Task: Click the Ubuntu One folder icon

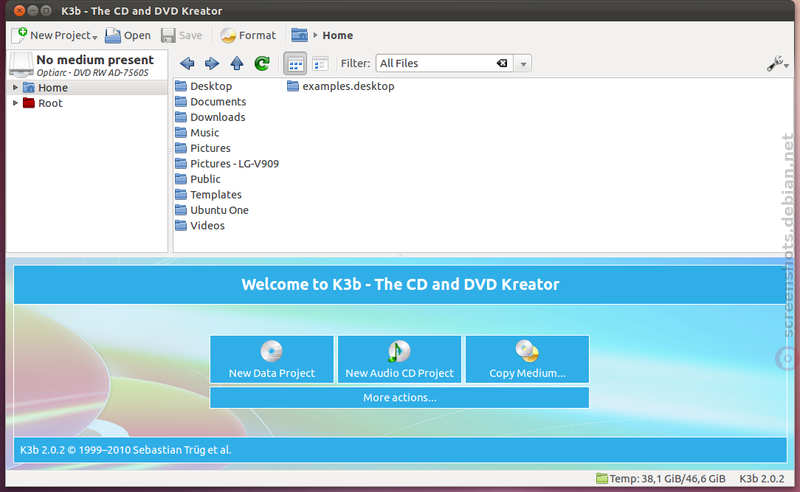Action: tap(181, 210)
